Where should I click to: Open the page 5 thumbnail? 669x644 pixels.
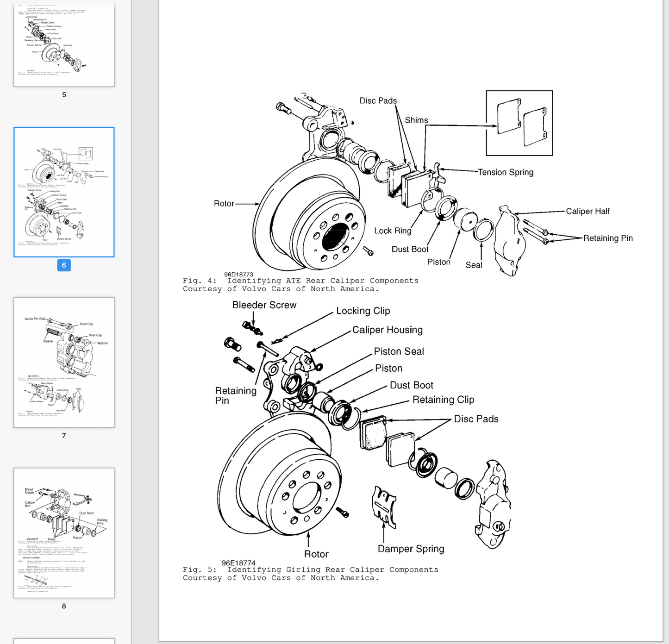[64, 44]
